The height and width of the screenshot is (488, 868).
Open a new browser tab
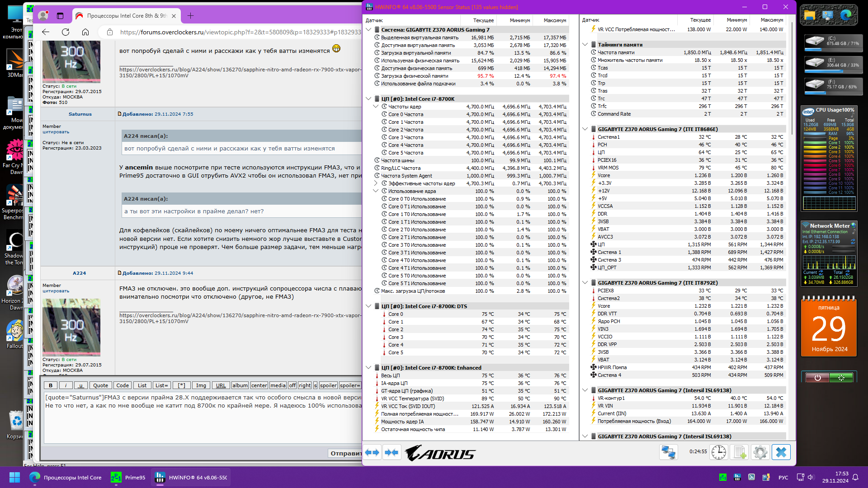[190, 16]
